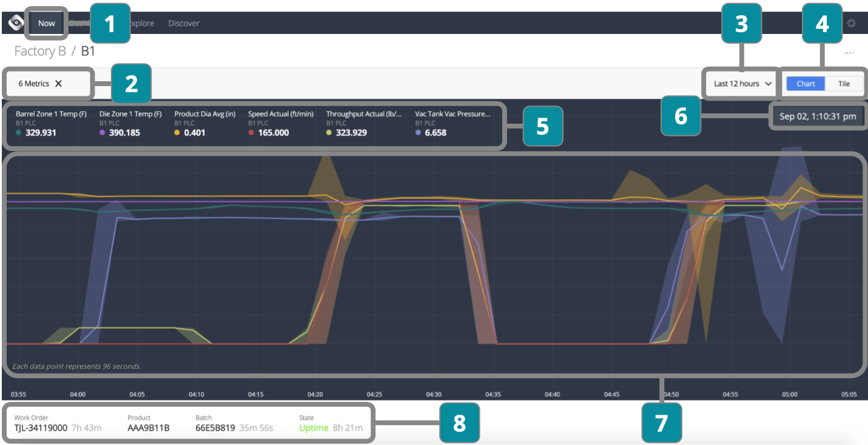Click the Uptime state label

pos(314,428)
